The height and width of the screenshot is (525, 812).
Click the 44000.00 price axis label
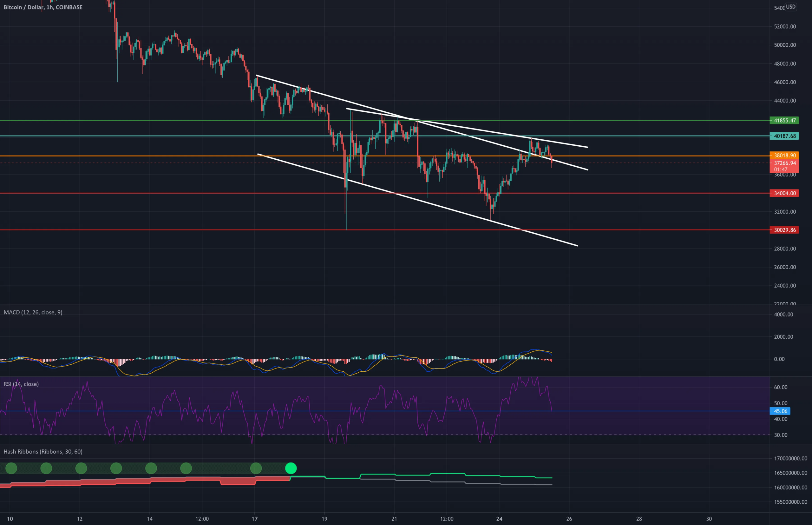tap(785, 101)
